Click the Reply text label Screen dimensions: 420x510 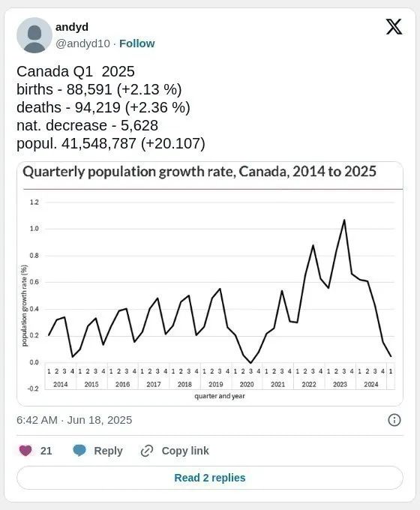click(108, 451)
